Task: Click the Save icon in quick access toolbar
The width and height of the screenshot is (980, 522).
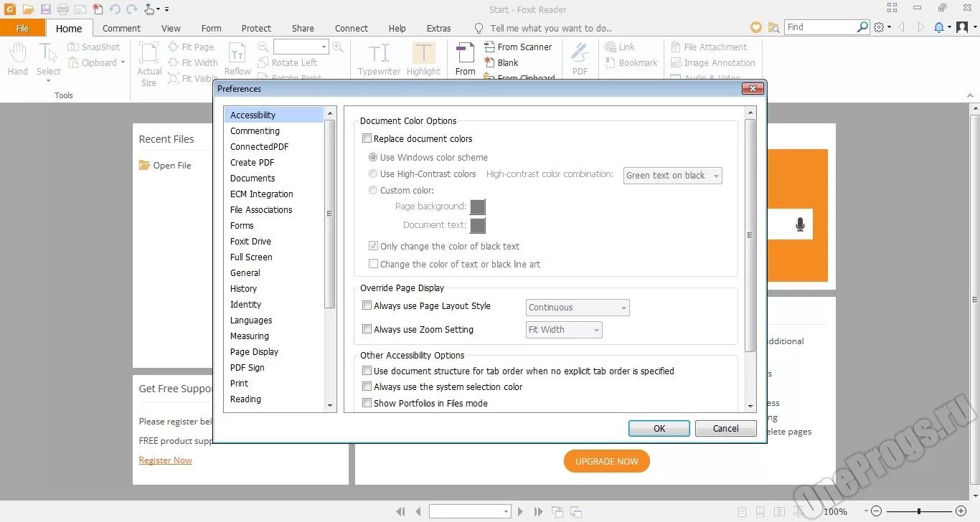Action: coord(46,9)
